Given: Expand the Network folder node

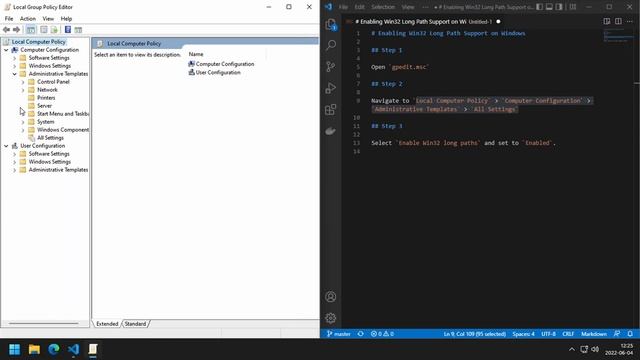Looking at the screenshot, I should [x=23, y=90].
